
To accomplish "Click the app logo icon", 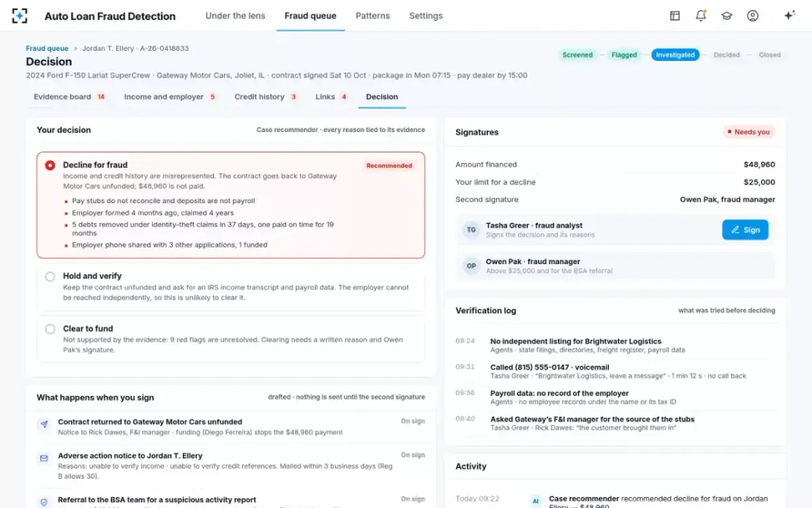I will click(x=20, y=16).
